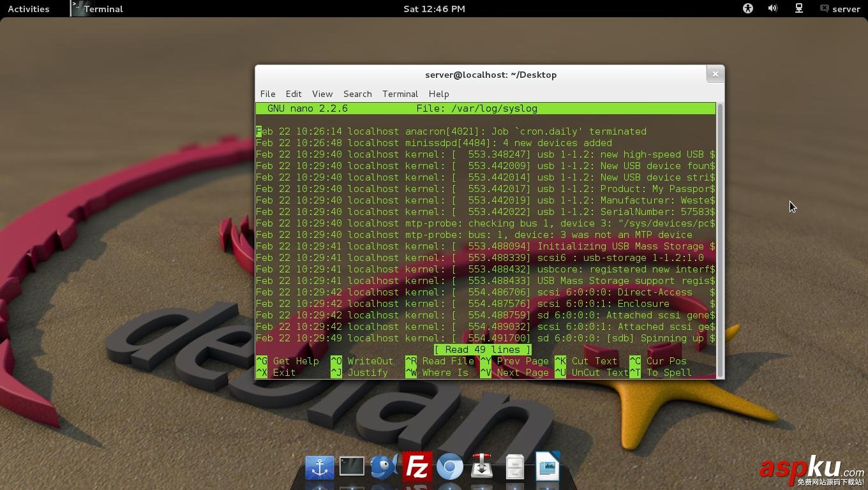Open the Edit menu
The image size is (868, 490).
(x=294, y=94)
